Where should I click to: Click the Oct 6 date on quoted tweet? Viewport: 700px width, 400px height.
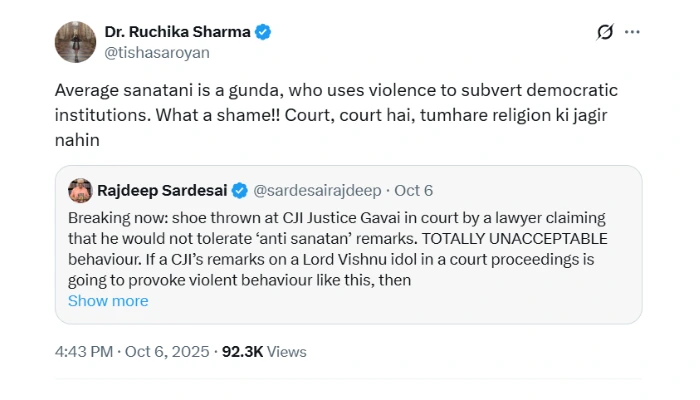413,191
